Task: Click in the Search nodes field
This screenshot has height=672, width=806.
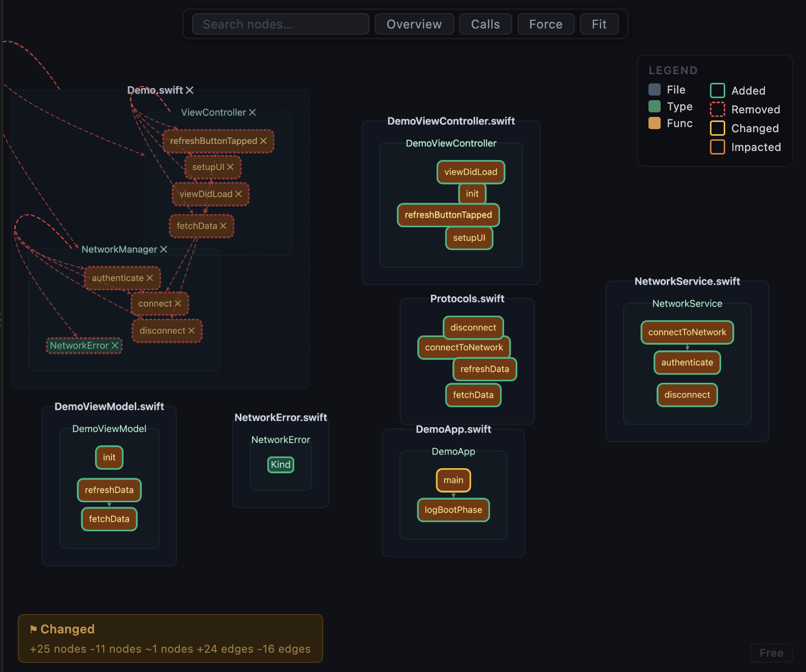Action: [281, 24]
